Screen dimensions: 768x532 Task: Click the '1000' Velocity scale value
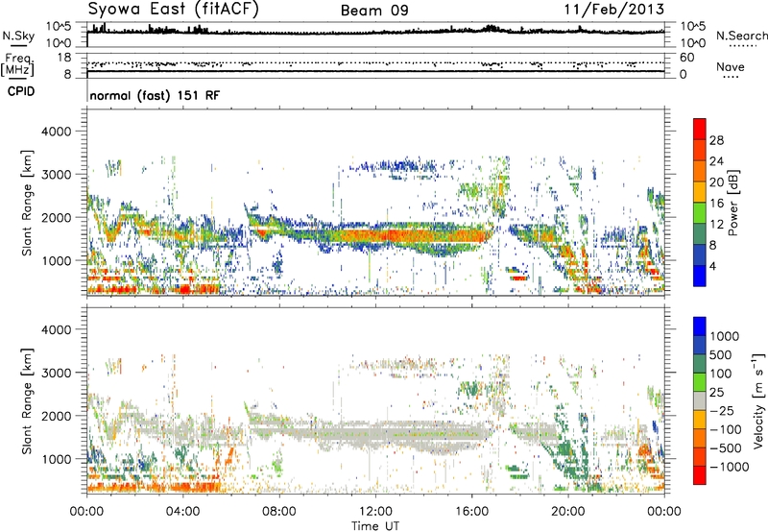point(725,336)
